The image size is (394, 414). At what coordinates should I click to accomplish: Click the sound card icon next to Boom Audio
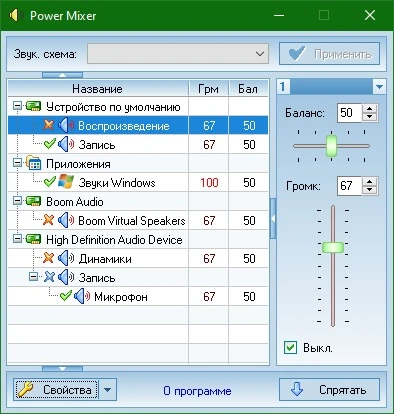point(33,201)
